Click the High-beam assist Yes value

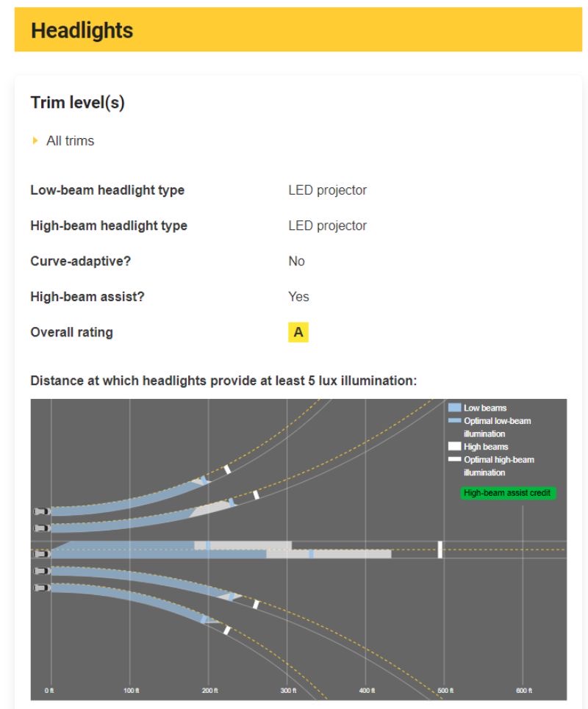pos(298,297)
